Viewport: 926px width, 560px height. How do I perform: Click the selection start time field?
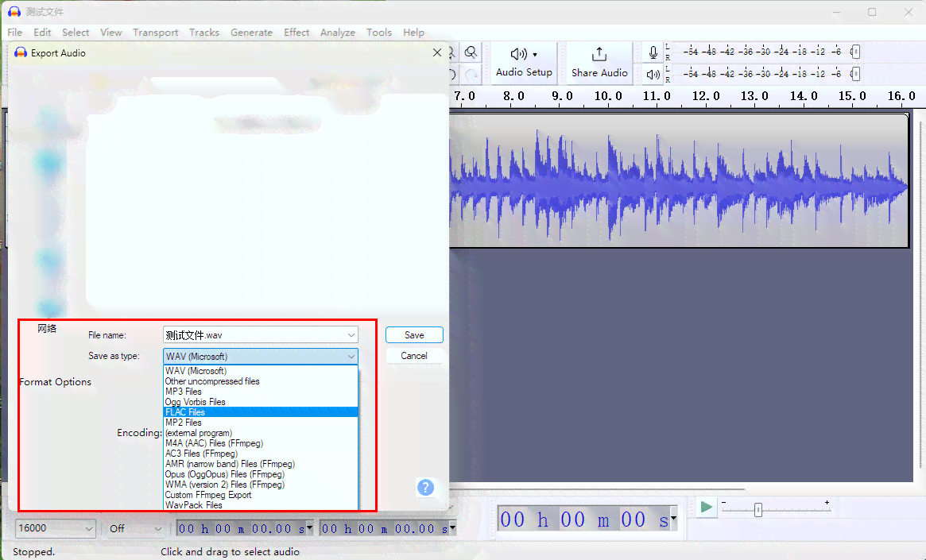coord(245,529)
